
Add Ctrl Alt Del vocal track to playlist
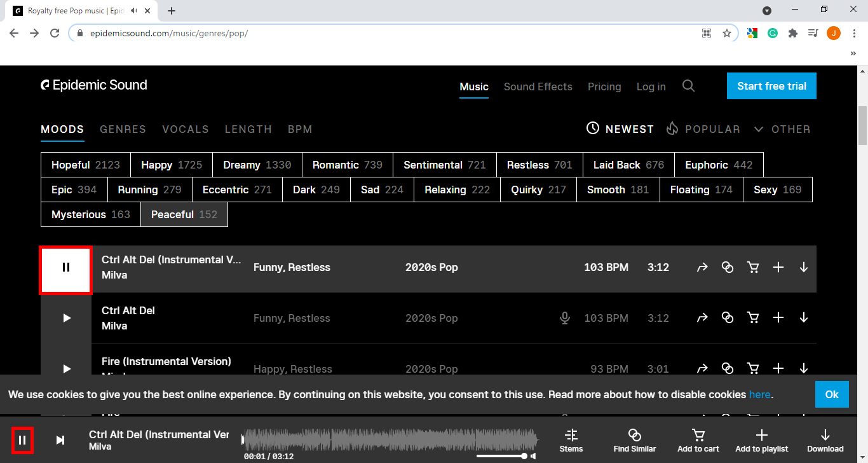tap(778, 318)
